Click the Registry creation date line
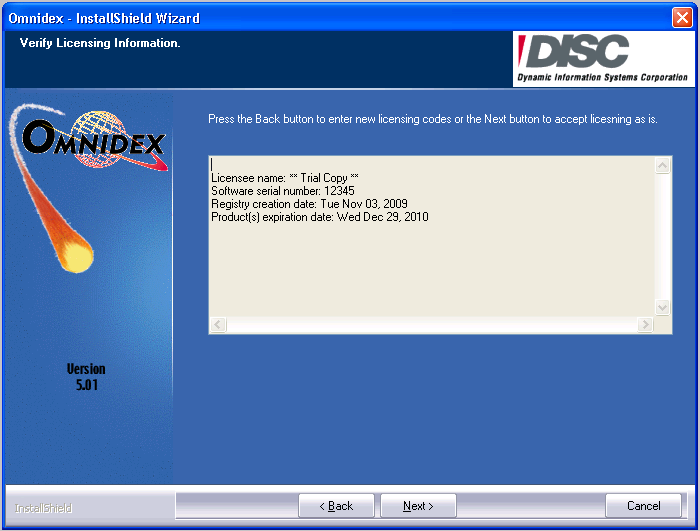 309,204
